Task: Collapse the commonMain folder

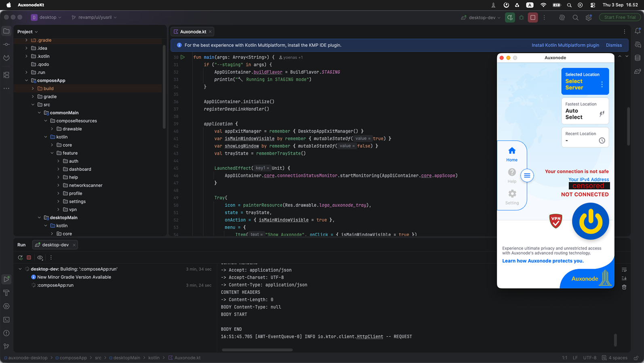Action: tap(39, 113)
